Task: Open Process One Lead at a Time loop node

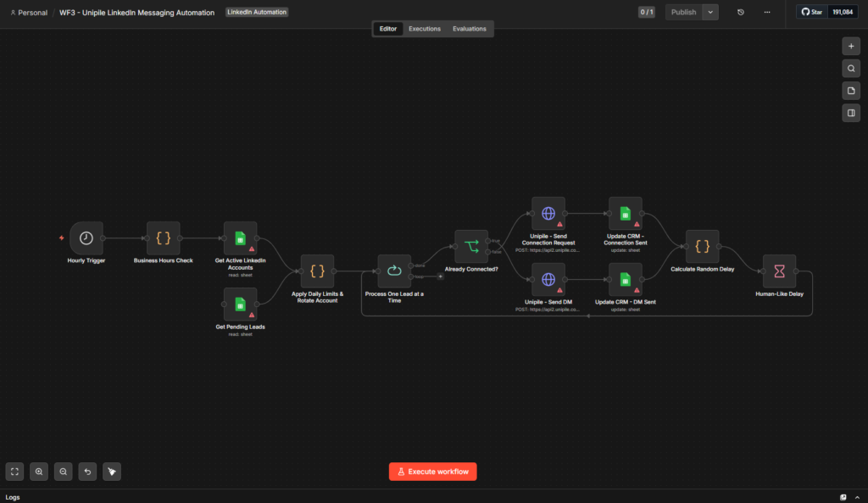Action: coord(394,271)
